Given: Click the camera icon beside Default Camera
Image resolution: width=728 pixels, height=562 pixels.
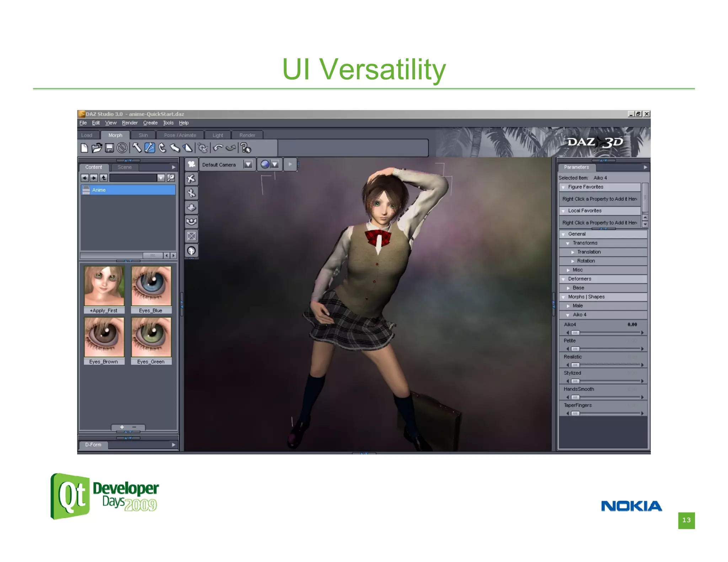Looking at the screenshot, I should tap(192, 164).
